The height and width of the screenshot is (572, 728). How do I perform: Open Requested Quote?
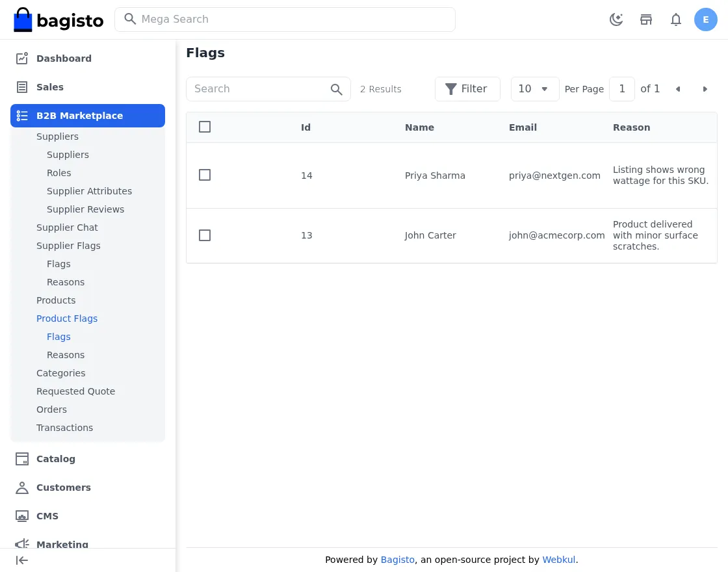tap(75, 391)
